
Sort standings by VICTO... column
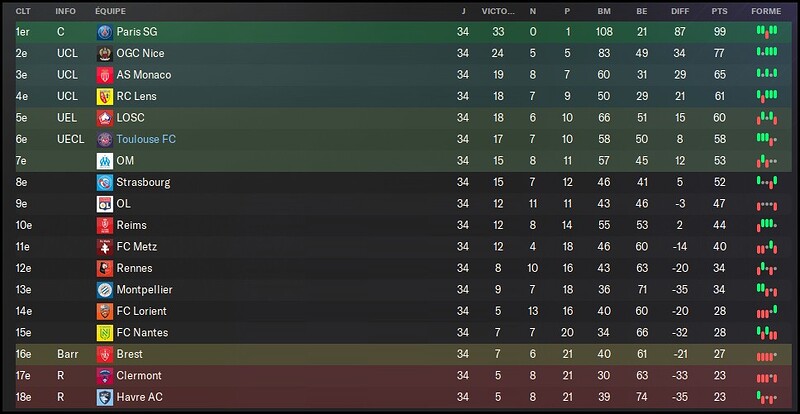(x=498, y=11)
